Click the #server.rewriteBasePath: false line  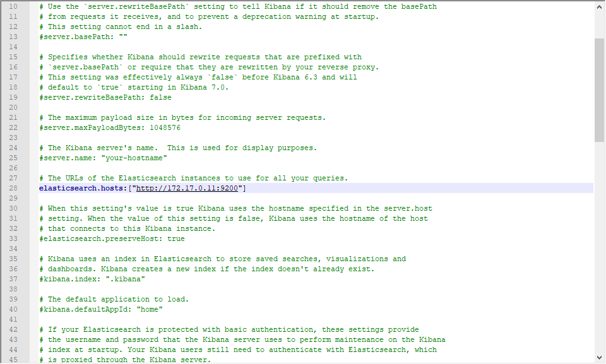[x=105, y=97]
